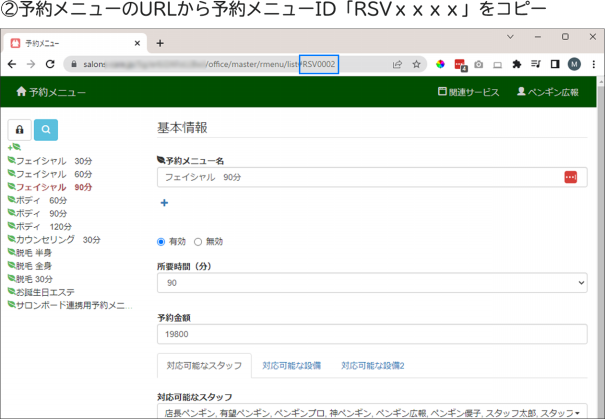Screen dimensions: 605x419
Task: Expand the 対応可能なスタッフ multi-select dropdown
Action: coord(372,412)
